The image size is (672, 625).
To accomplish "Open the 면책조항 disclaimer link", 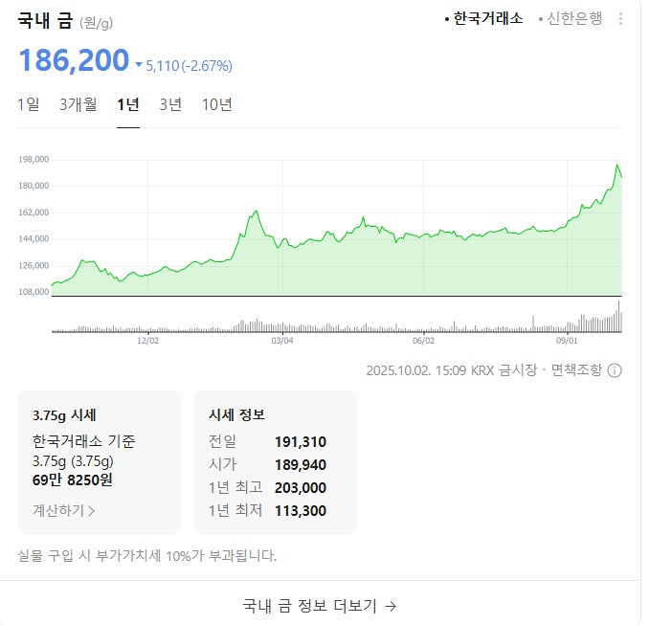I will [x=576, y=370].
